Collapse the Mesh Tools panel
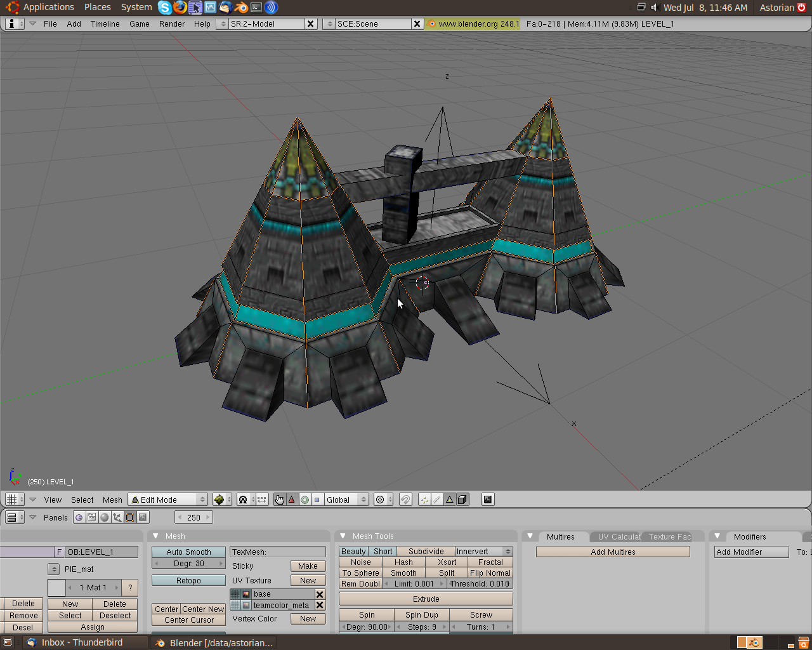The height and width of the screenshot is (650, 812). click(x=343, y=536)
